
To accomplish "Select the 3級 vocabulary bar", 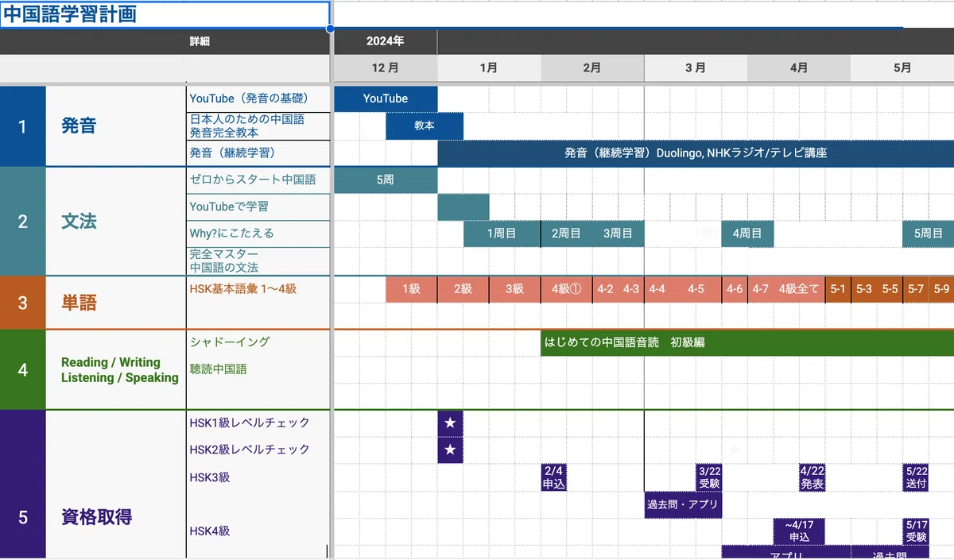I will click(x=514, y=289).
